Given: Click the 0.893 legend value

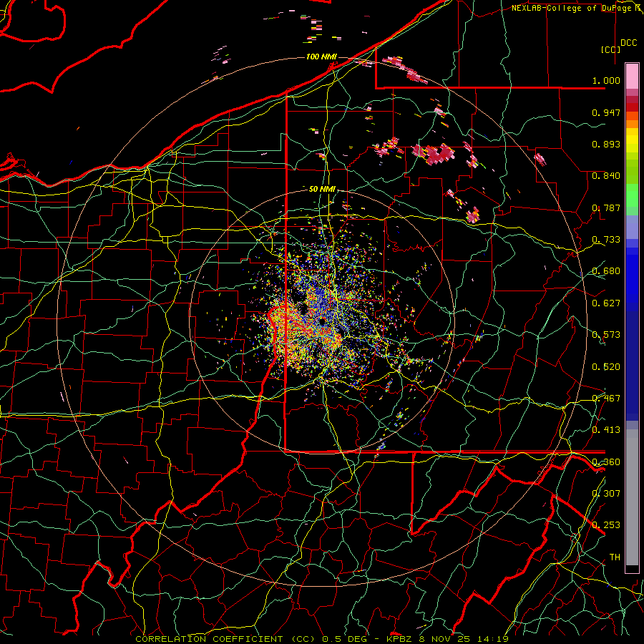Looking at the screenshot, I should (606, 144).
